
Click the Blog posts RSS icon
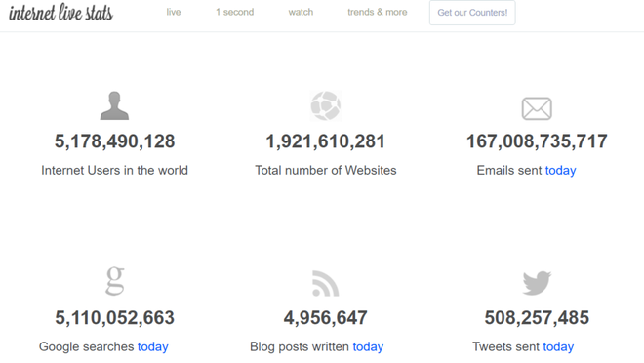pos(325,283)
